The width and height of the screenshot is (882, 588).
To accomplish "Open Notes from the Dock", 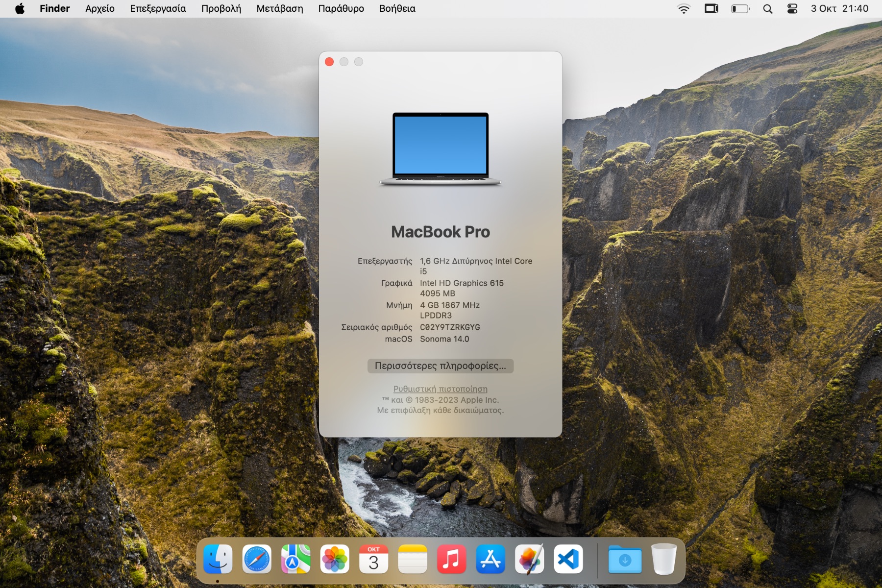I will [413, 559].
